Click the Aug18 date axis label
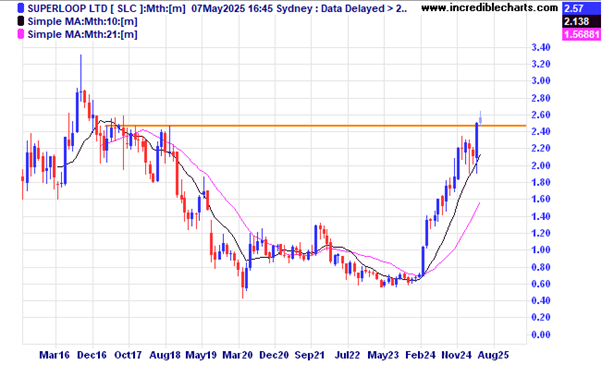Viewport: 602px width, 365px height. [x=165, y=355]
